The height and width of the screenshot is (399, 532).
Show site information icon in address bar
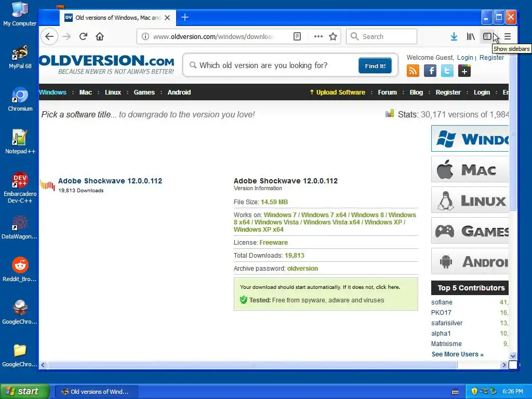tap(145, 37)
